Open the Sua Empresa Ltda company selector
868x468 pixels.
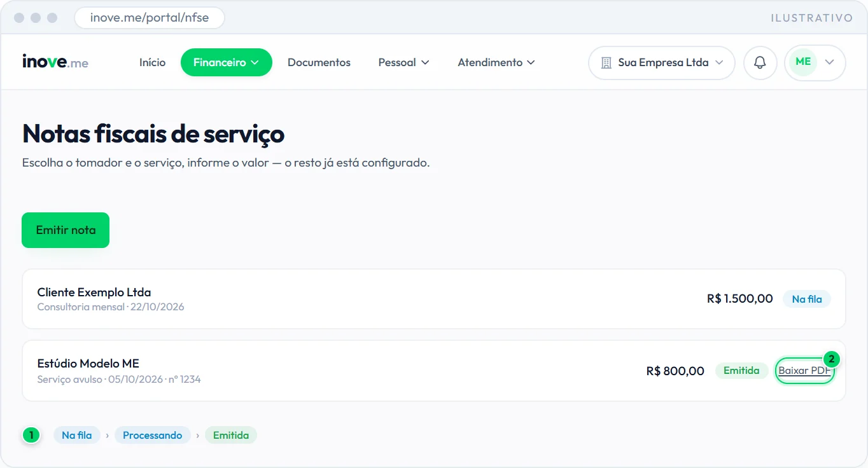click(x=662, y=63)
